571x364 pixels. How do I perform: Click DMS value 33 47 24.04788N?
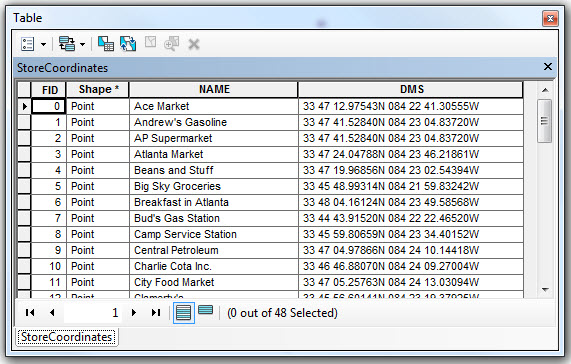pyautogui.click(x=411, y=154)
